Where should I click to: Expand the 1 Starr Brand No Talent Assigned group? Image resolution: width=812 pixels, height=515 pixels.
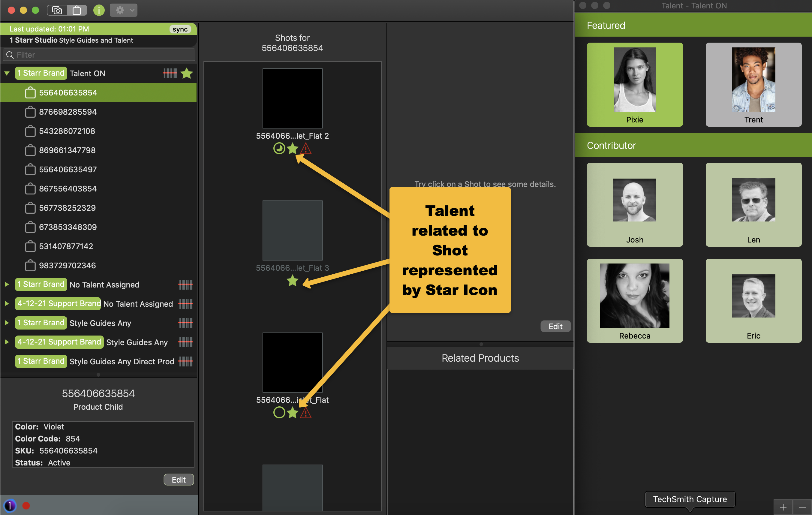pos(7,284)
